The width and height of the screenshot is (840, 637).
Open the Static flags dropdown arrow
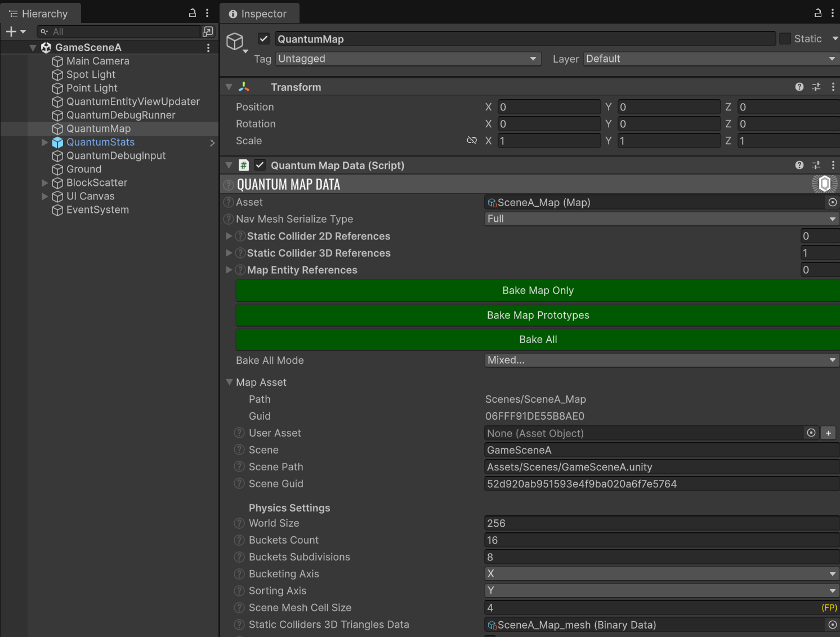[835, 39]
